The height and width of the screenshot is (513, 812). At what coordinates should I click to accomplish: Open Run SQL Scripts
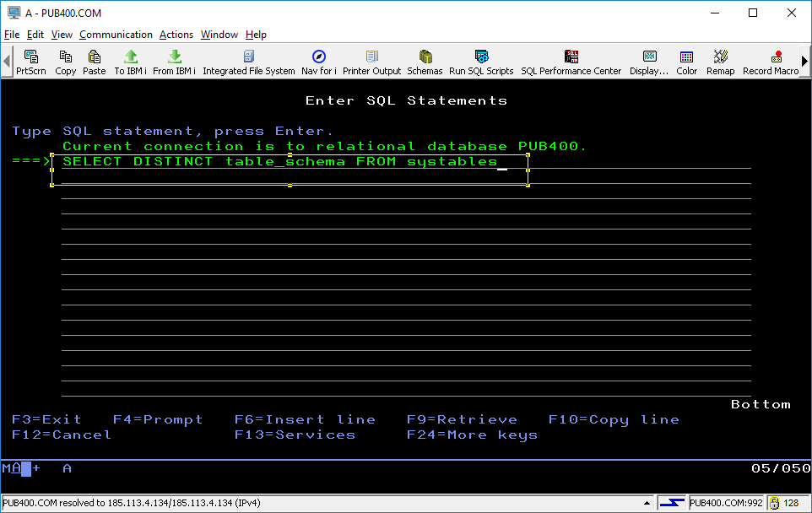(480, 60)
